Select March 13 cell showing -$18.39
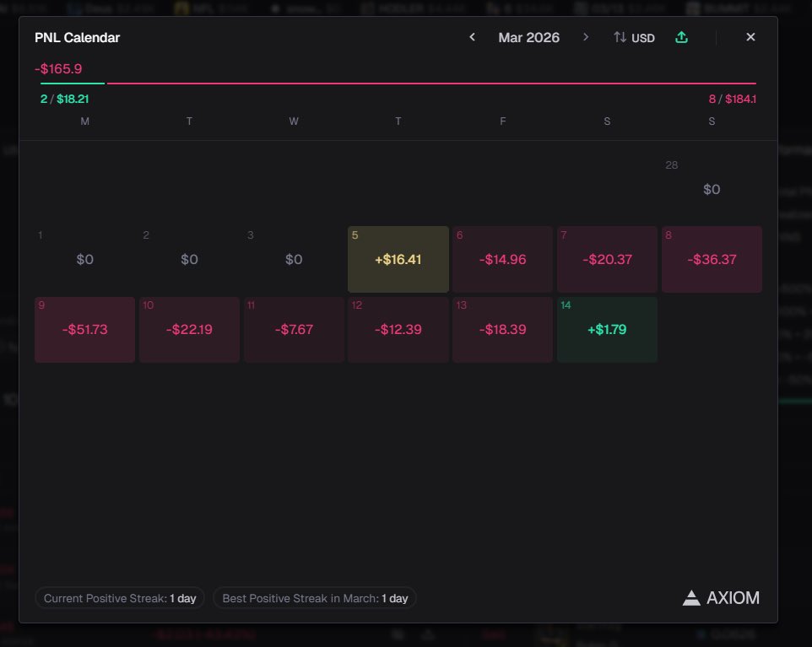812x647 pixels. coord(503,330)
